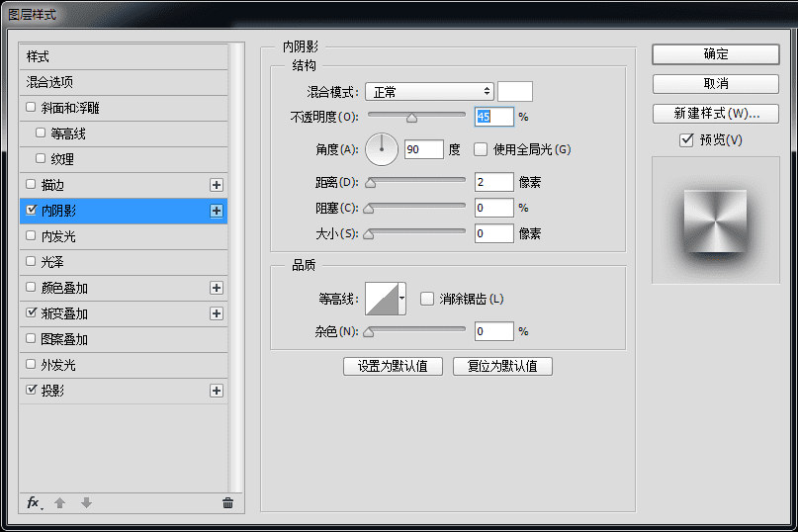Screen dimensions: 798x532
Task: Uncheck the 投影 checkbox
Action: [x=31, y=390]
